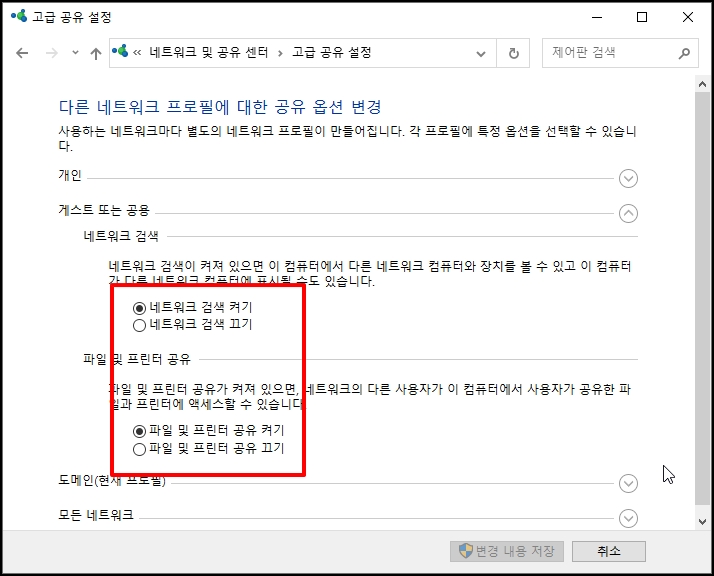Click the 모든 네트워크 label
The height and width of the screenshot is (576, 714).
coord(96,515)
